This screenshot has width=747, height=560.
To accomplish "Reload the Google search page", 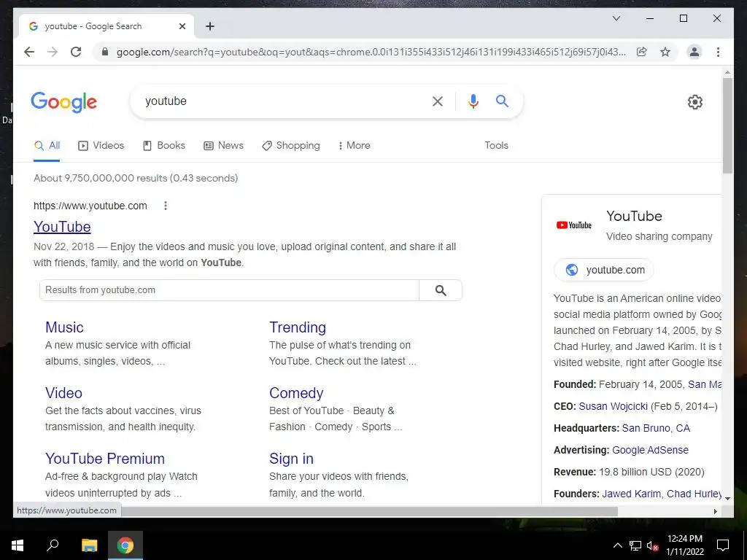I will 76,52.
